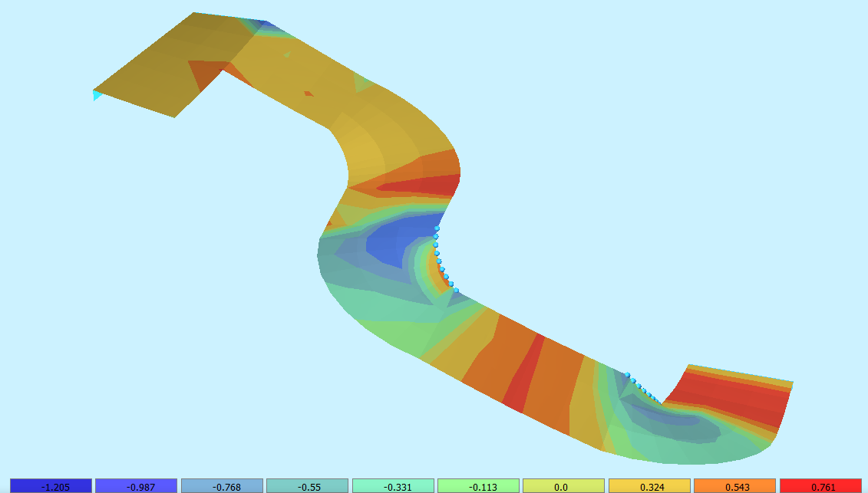The width and height of the screenshot is (868, 493).
Task: Select the top blue node marker at the center bend
Action: click(x=437, y=228)
